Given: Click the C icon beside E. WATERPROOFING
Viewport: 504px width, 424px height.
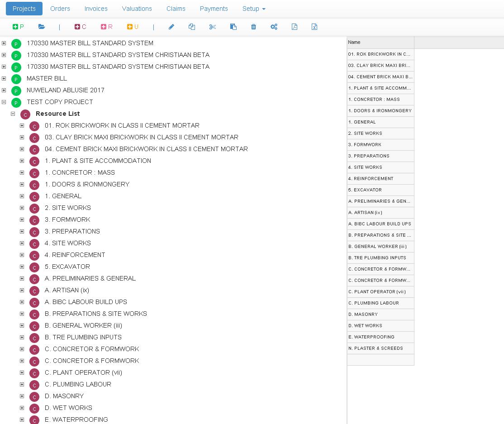Looking at the screenshot, I should 34,420.
